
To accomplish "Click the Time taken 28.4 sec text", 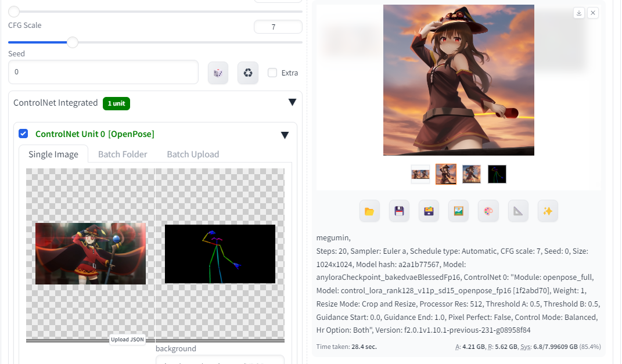I will 346,347.
